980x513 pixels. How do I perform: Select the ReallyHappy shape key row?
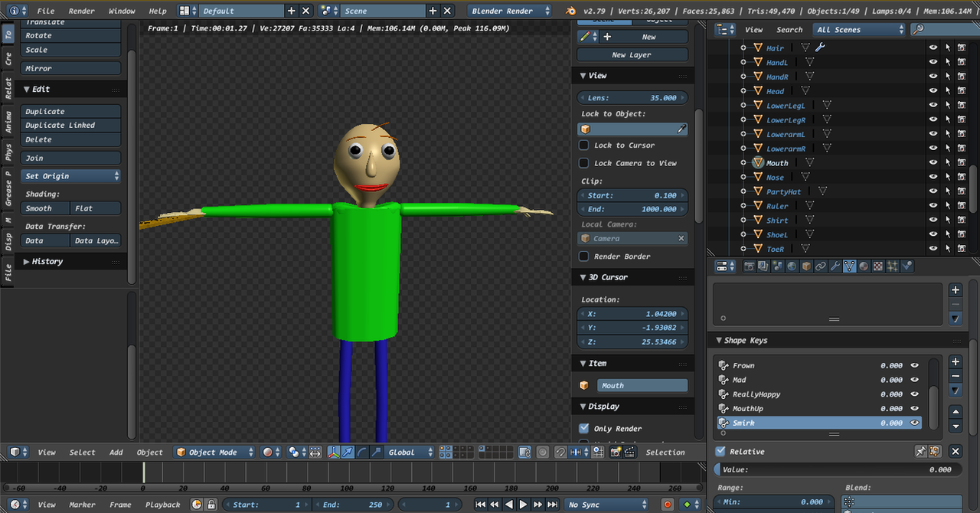[819, 394]
